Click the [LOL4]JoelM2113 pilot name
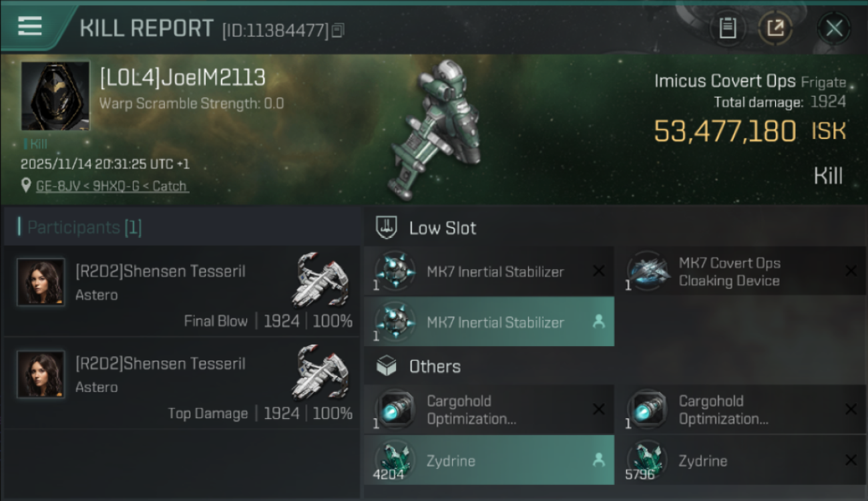Screen dimensions: 868x501 point(182,78)
